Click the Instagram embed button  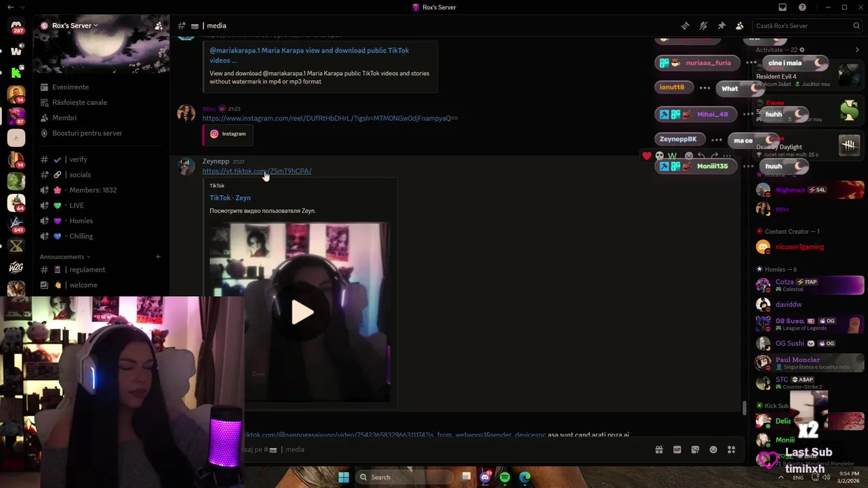click(228, 134)
